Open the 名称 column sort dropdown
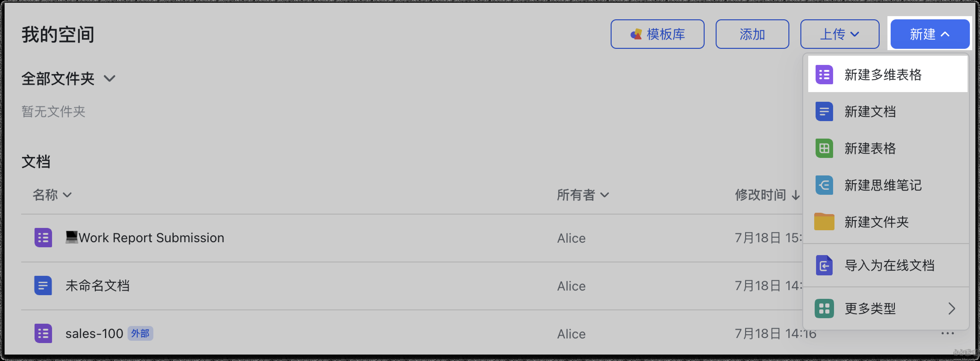The image size is (980, 361). [x=52, y=195]
